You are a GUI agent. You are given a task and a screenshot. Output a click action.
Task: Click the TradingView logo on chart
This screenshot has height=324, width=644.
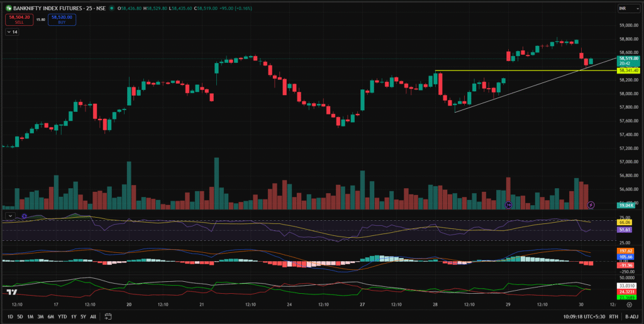pos(11,291)
